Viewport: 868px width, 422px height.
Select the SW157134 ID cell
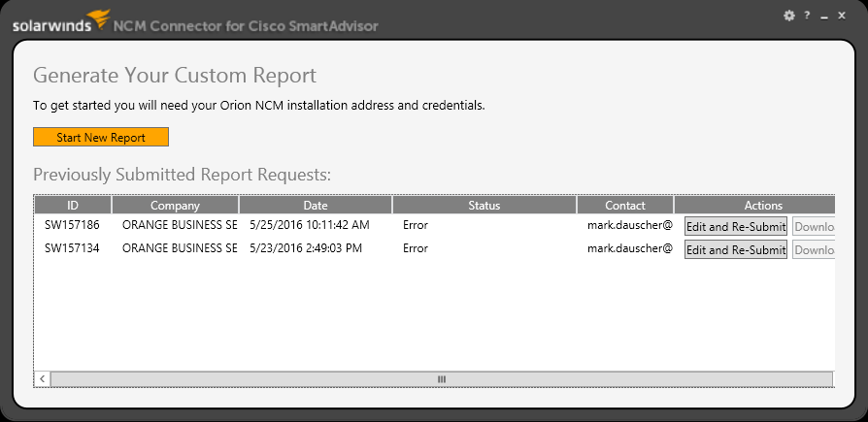coord(72,248)
